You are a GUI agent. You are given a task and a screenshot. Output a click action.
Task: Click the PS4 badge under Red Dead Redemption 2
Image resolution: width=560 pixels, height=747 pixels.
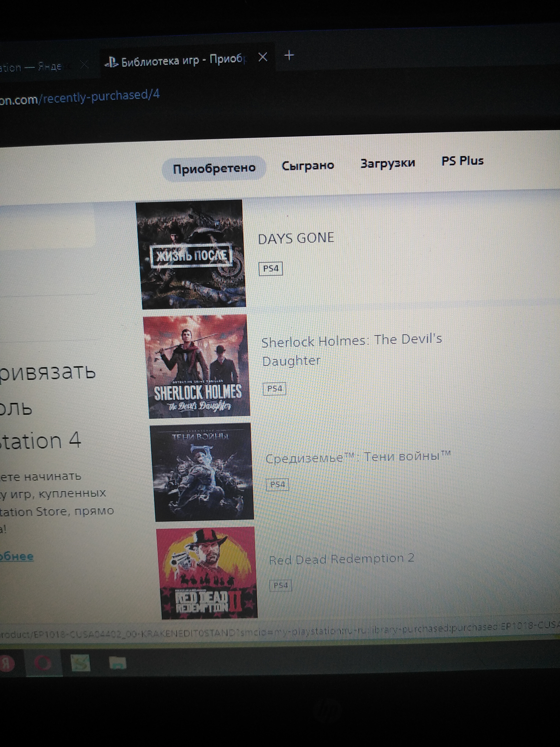280,585
